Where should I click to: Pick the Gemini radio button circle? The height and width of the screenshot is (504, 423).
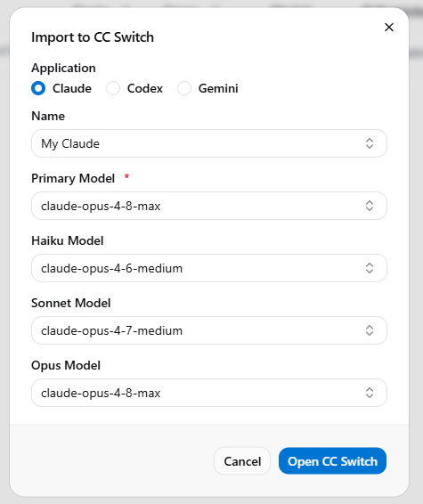(x=184, y=88)
